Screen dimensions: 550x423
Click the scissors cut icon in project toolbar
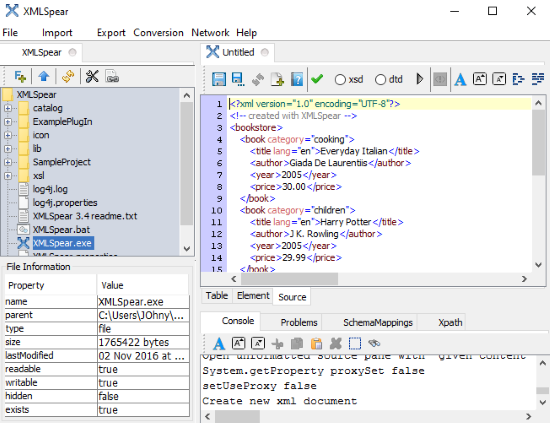[x=92, y=76]
